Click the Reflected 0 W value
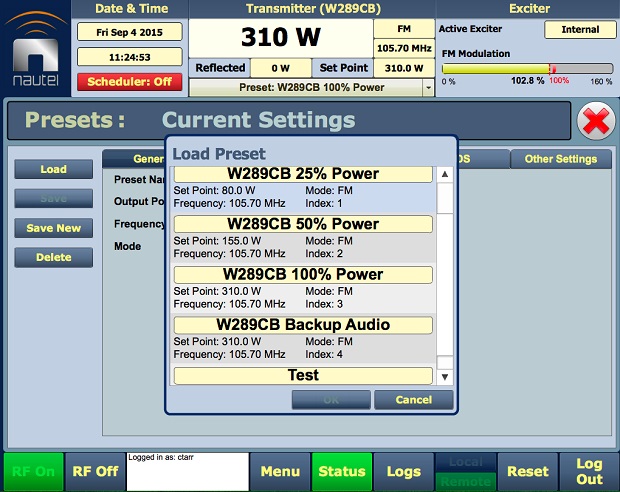The height and width of the screenshot is (492, 620). pyautogui.click(x=281, y=68)
